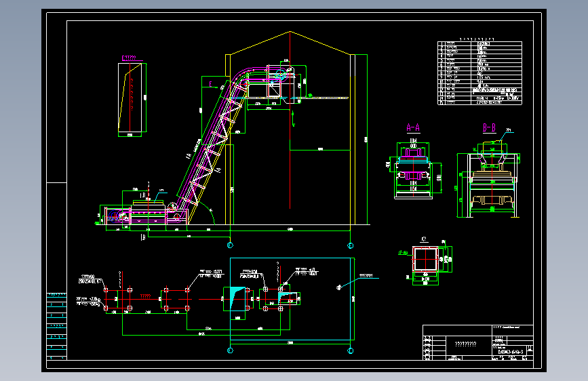
Task: Pick right axis bubble below elevation view
Action: (x=350, y=245)
